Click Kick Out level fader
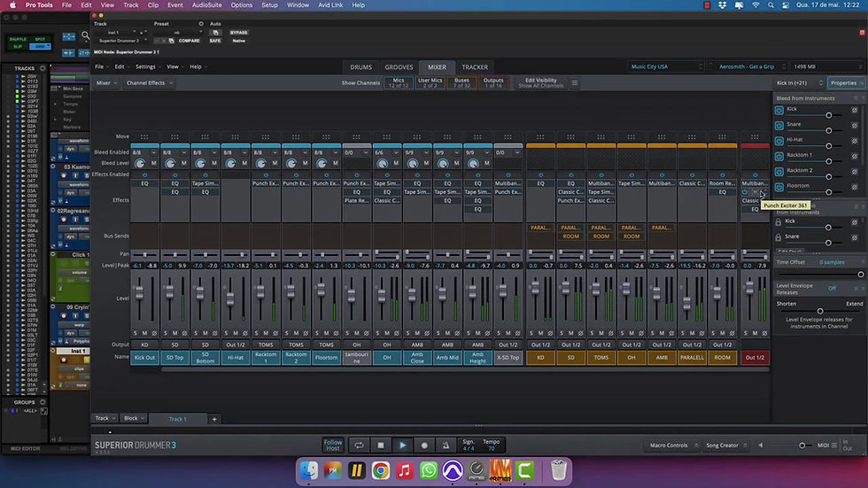This screenshot has width=868, height=488. (140, 293)
